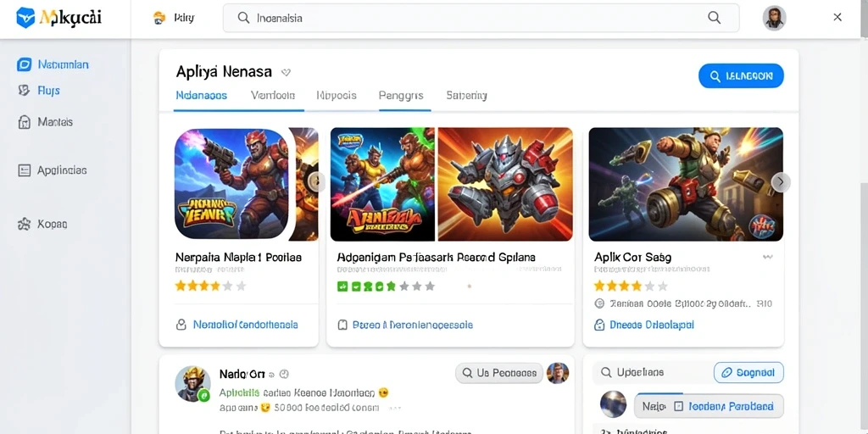The height and width of the screenshot is (434, 868).
Task: Click round avatar in right lower panel
Action: [x=613, y=404]
